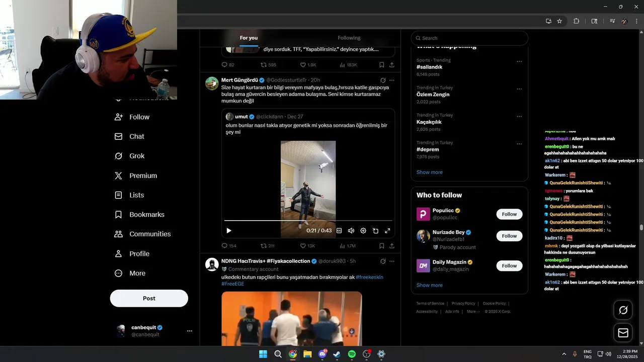Open Grok from the left sidebar
644x362 pixels.
point(129,156)
